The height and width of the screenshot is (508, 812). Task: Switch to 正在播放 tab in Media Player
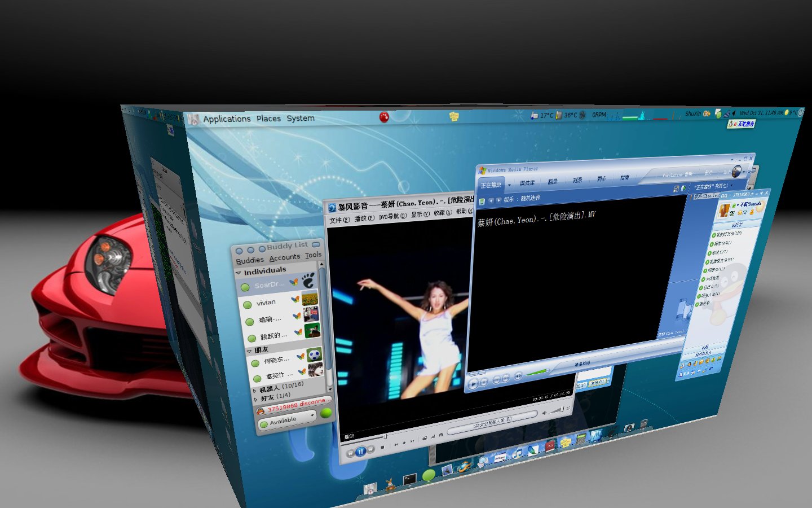(x=491, y=185)
